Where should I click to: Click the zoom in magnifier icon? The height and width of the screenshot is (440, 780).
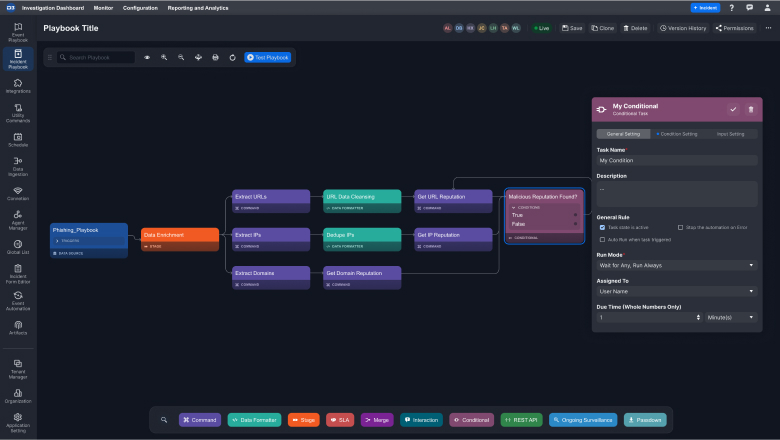point(164,58)
